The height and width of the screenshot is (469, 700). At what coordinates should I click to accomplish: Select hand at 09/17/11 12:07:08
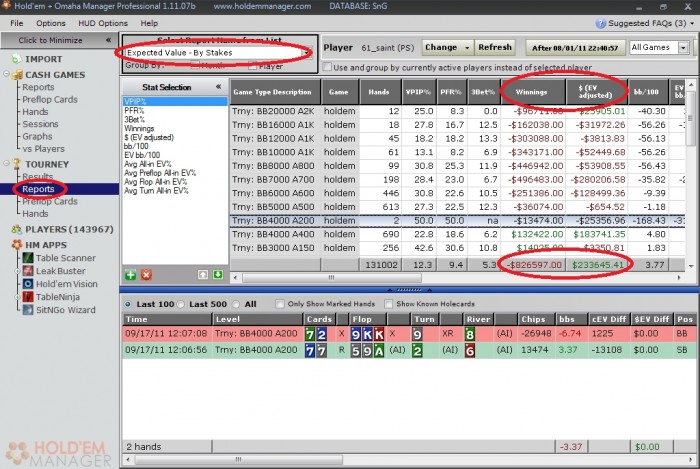click(x=409, y=334)
